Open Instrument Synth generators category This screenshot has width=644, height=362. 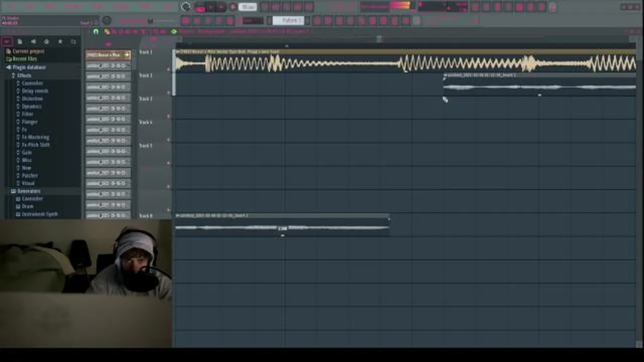click(39, 214)
